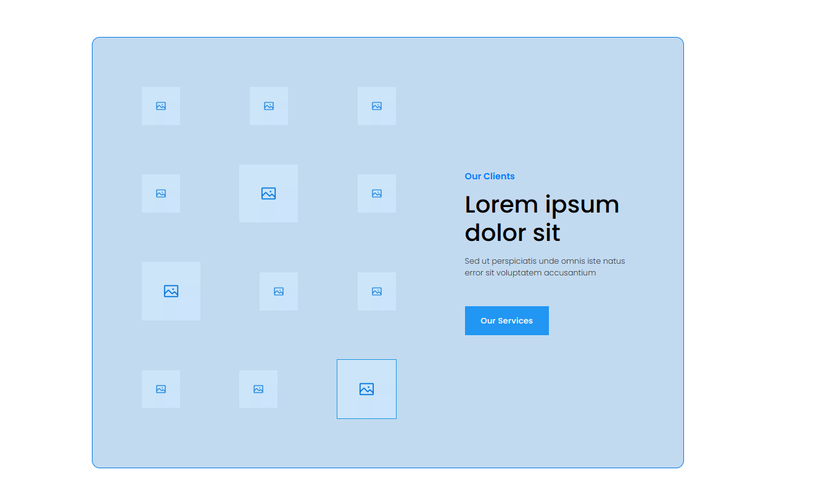Click the second-row left small image placeholder
The image size is (840, 504).
tap(161, 193)
